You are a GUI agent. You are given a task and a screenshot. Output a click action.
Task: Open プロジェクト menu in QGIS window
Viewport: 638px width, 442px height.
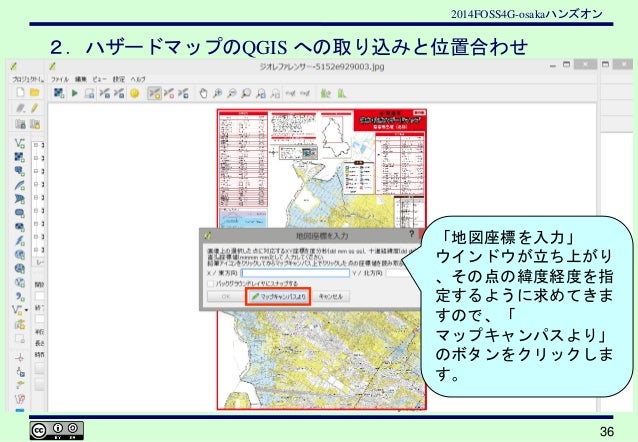point(27,79)
